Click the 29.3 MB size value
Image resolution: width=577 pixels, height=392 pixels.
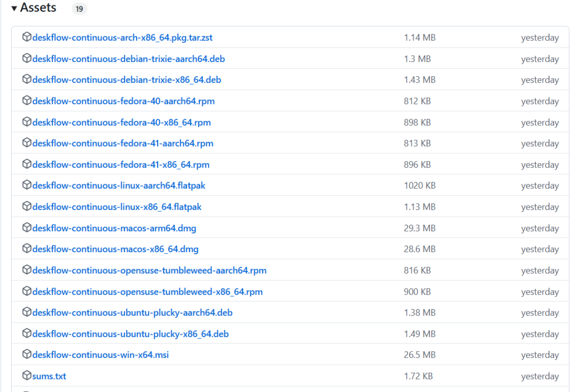click(x=419, y=229)
